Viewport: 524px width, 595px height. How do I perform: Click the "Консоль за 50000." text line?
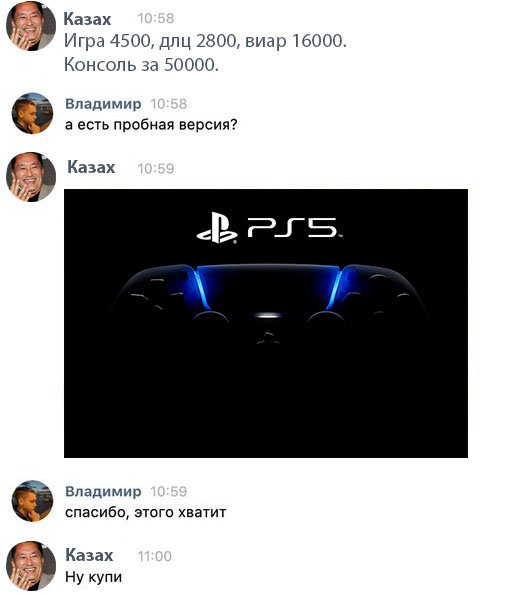(141, 65)
